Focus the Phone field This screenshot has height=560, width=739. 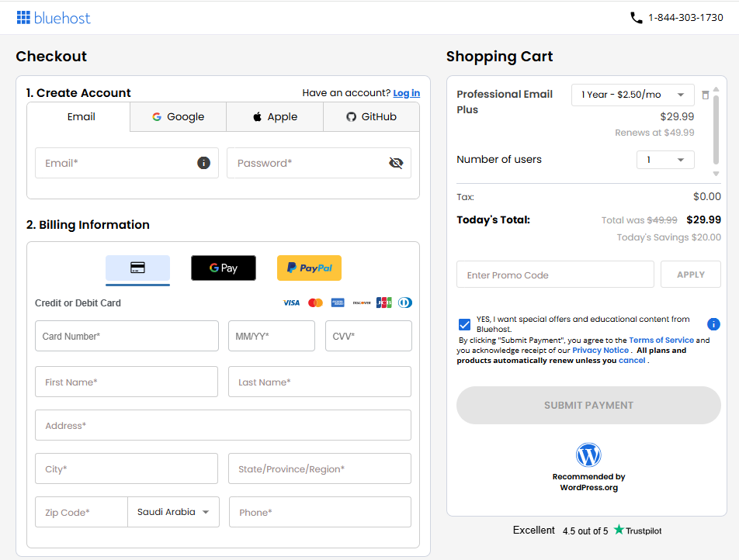click(x=320, y=512)
